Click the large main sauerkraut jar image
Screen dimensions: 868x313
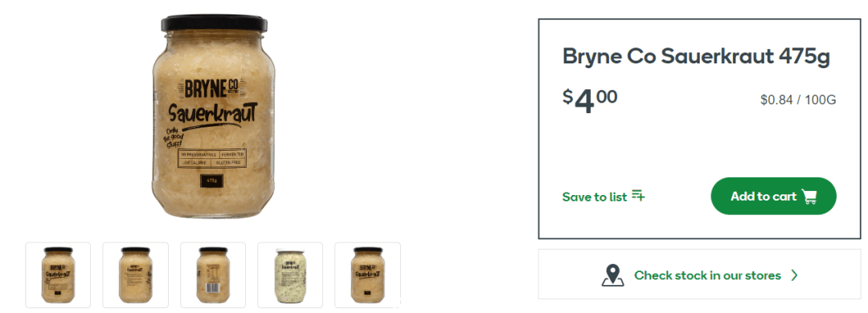pos(214,116)
